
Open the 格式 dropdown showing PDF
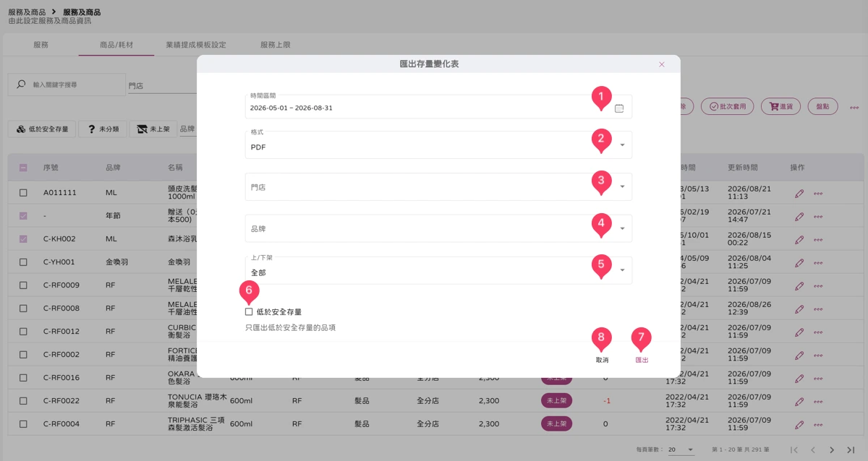click(x=438, y=145)
